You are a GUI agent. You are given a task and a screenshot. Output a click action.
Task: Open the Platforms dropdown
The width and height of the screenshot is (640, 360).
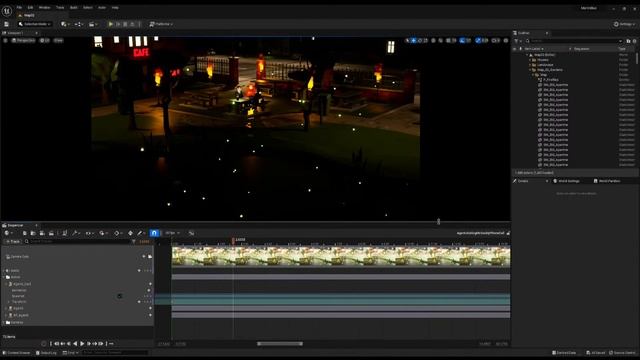pos(161,24)
